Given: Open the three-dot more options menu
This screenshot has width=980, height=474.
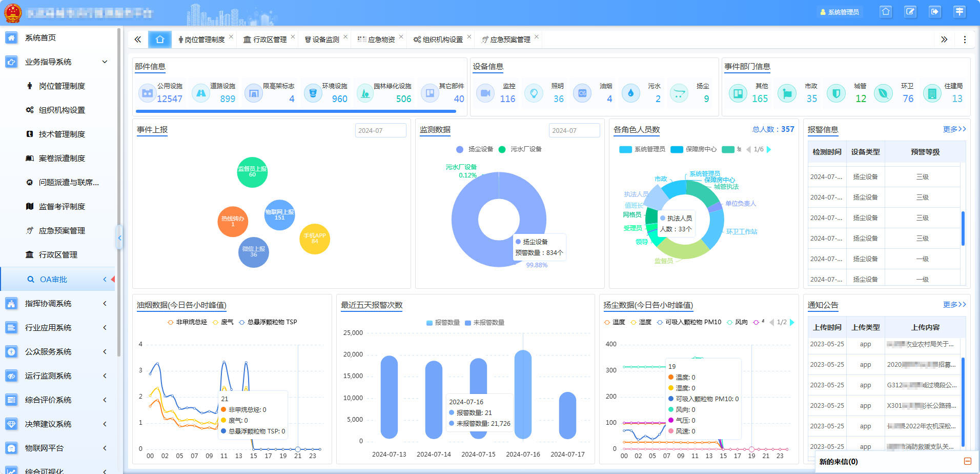Looking at the screenshot, I should 965,39.
